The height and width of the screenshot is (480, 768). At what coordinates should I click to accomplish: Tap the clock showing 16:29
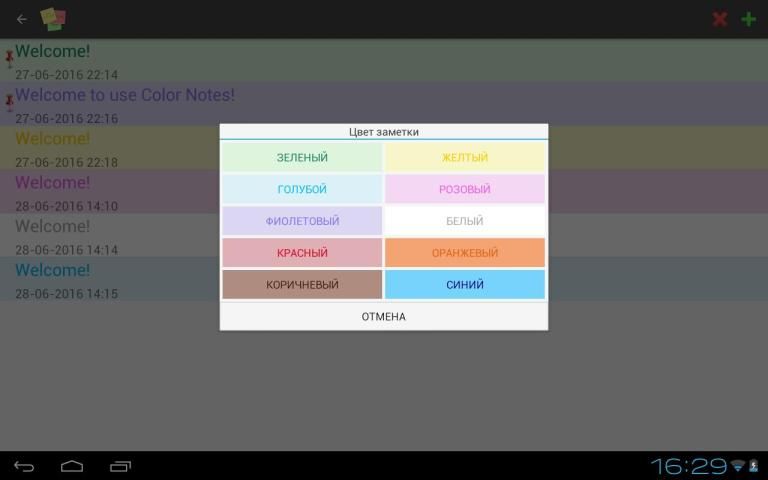(689, 466)
